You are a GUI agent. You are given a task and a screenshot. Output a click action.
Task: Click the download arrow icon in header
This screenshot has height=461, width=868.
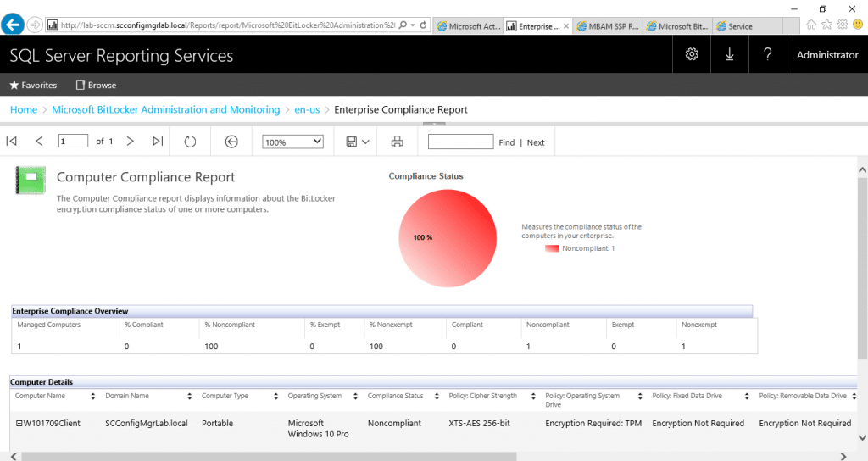coord(729,54)
